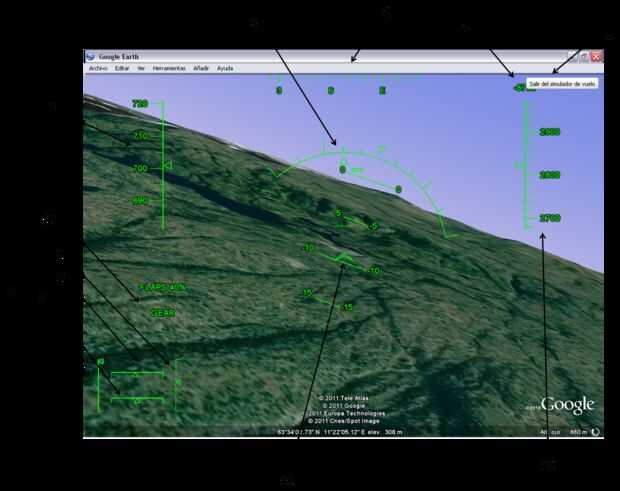Open the Editar menu
The image size is (620, 491).
(122, 68)
